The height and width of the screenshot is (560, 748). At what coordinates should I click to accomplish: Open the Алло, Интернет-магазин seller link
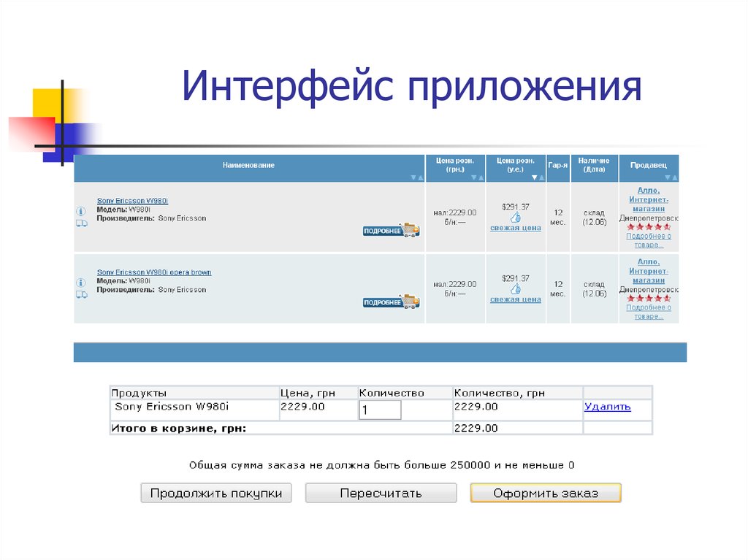[x=649, y=201]
